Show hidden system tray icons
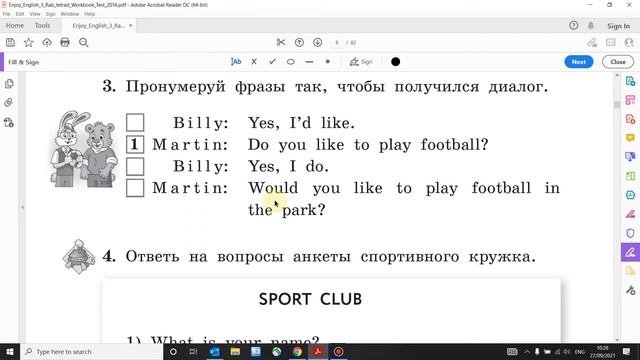The height and width of the screenshot is (360, 640). tap(527, 351)
